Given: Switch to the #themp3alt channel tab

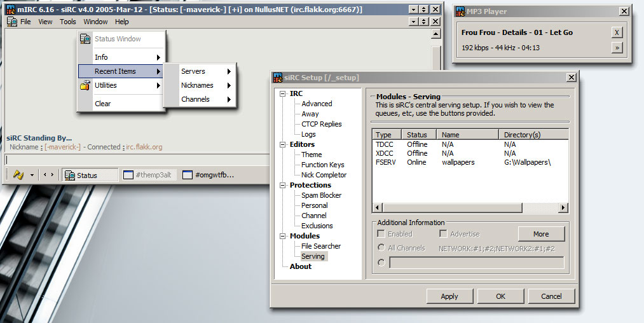Looking at the screenshot, I should tap(149, 175).
